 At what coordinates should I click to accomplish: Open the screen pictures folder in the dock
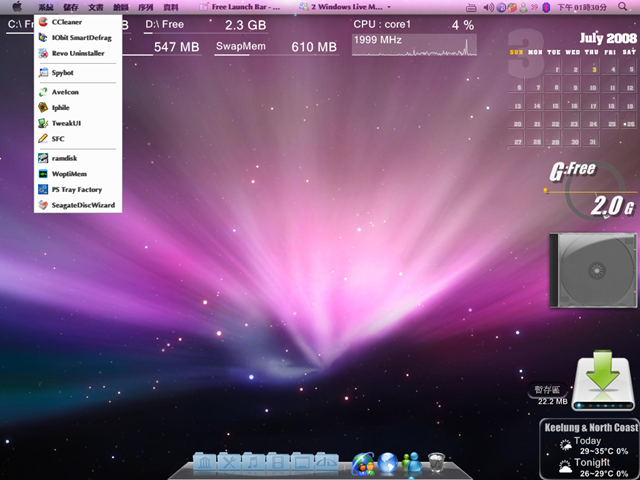pos(302,463)
